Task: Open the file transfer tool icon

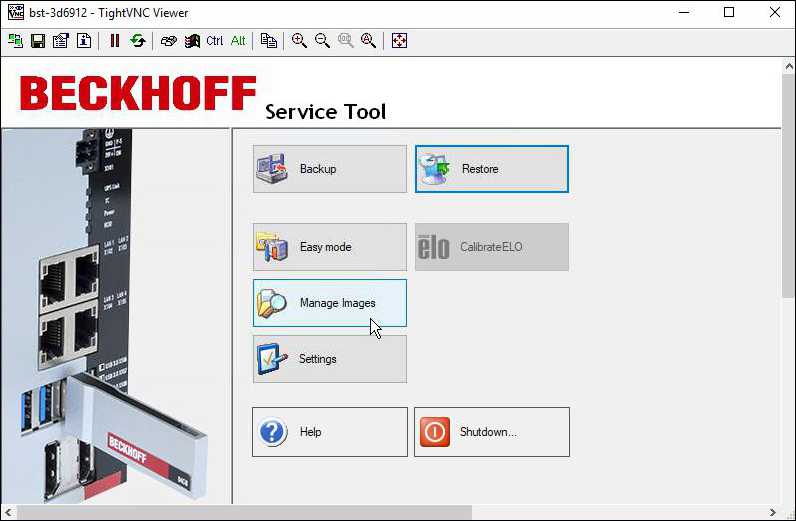Action: pos(269,41)
